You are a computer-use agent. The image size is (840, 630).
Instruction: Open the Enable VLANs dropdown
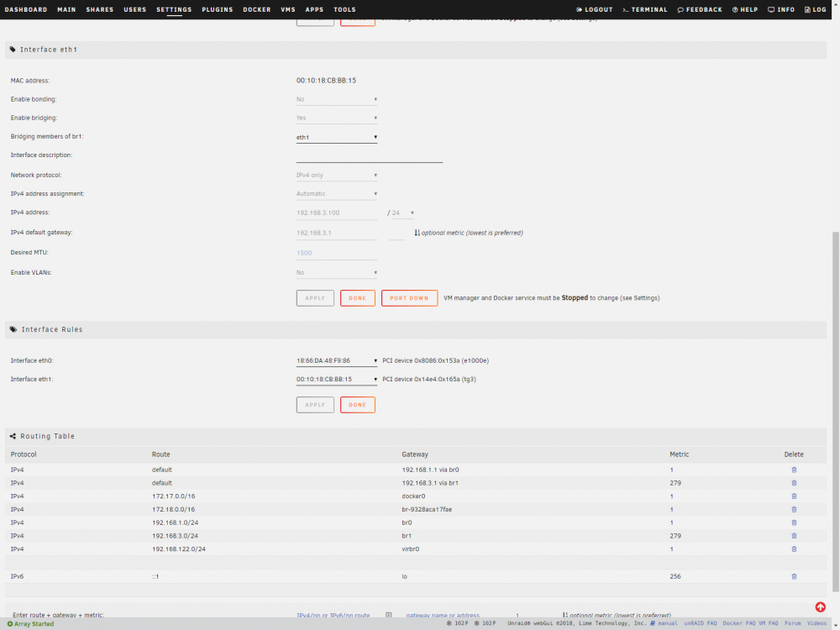point(337,273)
